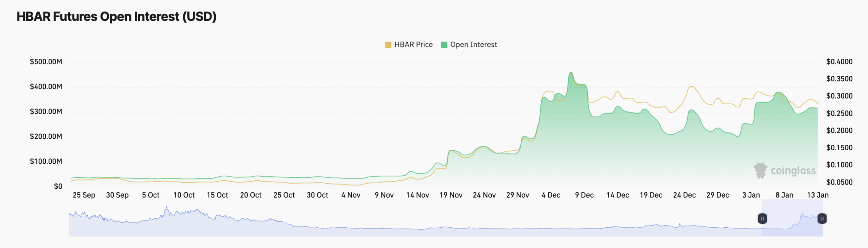Toggle the Open Interest series label

pos(473,45)
